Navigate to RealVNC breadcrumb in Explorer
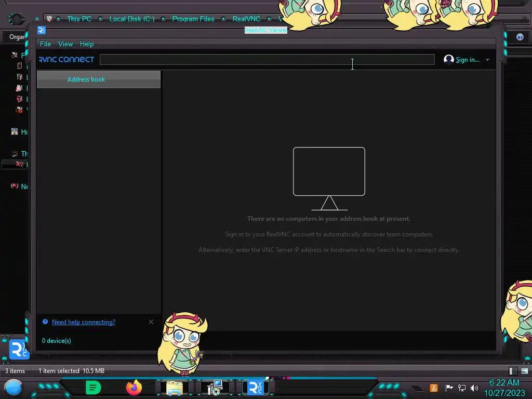This screenshot has height=399, width=532. (x=246, y=19)
